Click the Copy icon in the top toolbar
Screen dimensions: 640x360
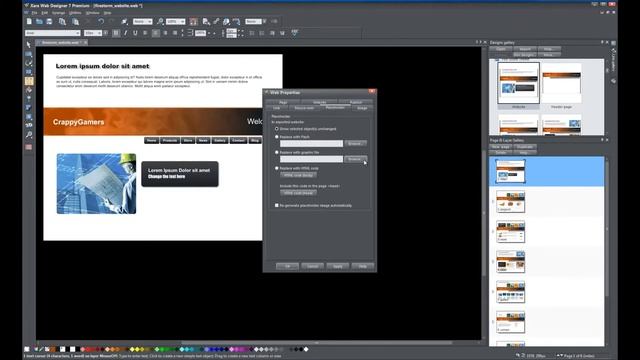[x=62, y=21]
